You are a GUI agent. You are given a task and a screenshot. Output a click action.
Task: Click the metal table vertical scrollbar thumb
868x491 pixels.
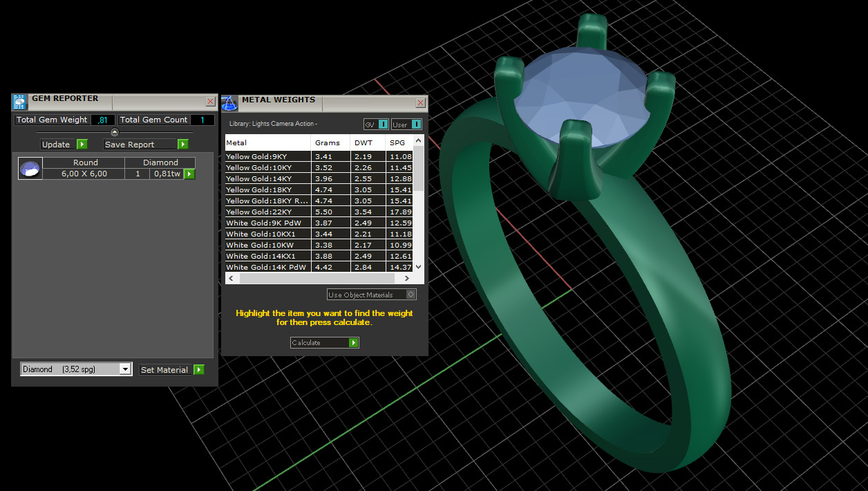point(418,168)
